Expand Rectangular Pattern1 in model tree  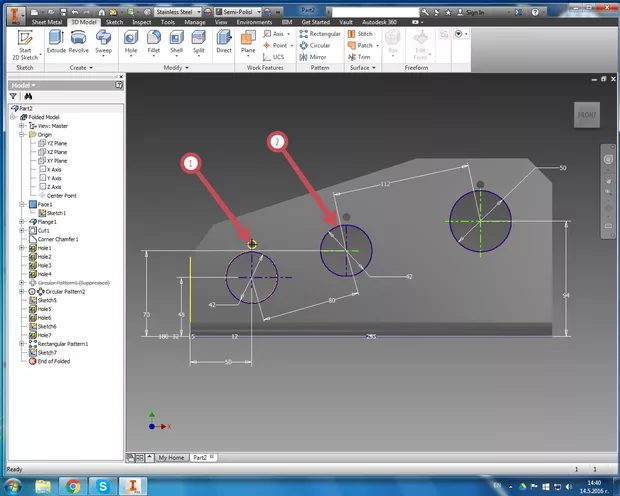[x=22, y=343]
